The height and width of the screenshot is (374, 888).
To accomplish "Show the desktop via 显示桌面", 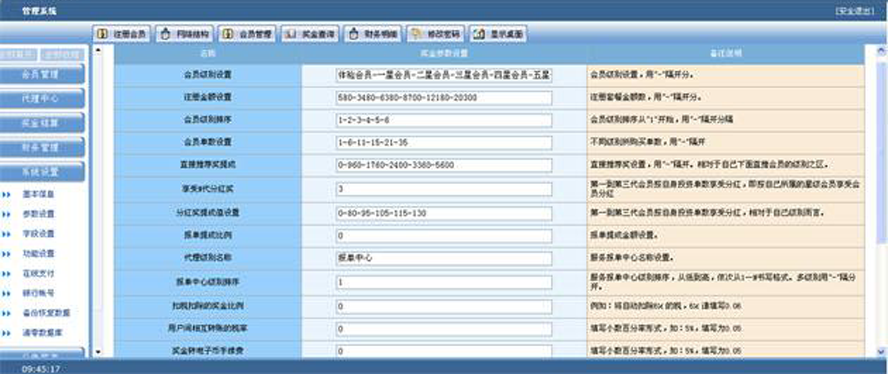I will pyautogui.click(x=499, y=34).
